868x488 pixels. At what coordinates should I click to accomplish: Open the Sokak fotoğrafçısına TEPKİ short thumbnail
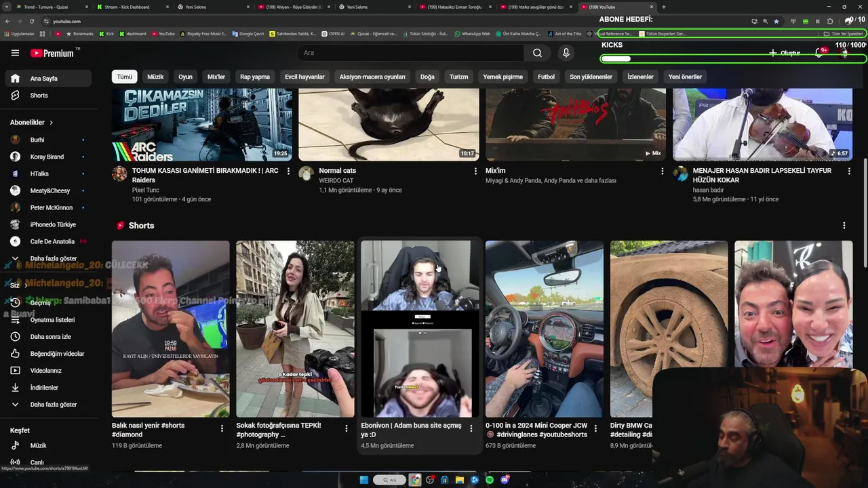point(295,329)
